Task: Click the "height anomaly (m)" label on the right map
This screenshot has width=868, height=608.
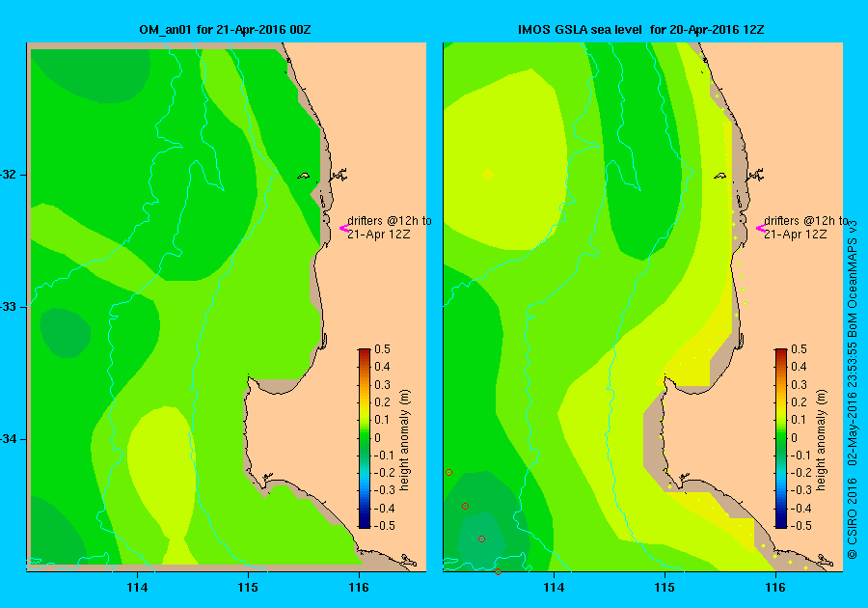Action: 821,440
